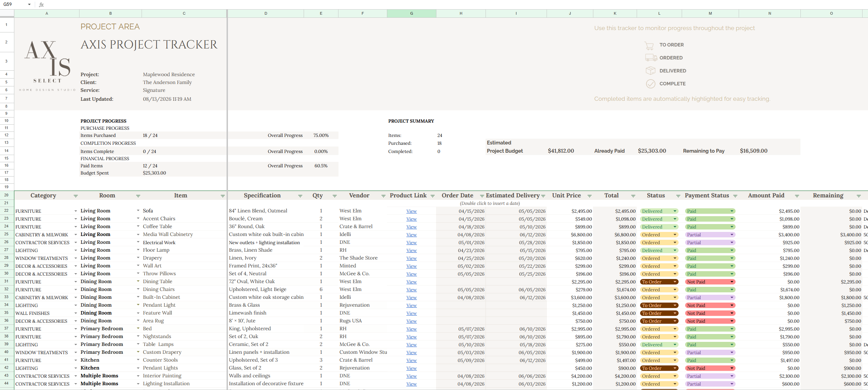868x390 pixels.
Task: Click the Electrical Work item cell
Action: [x=184, y=242]
